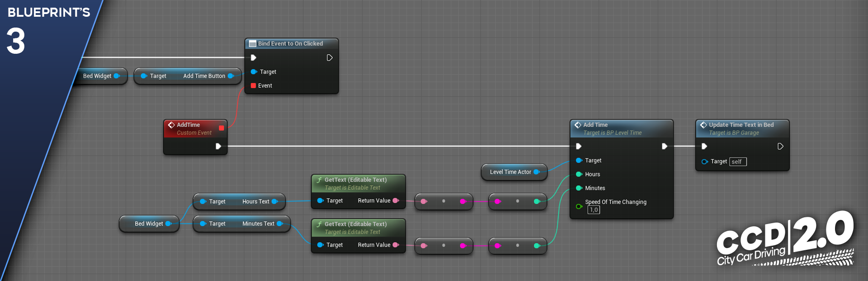Click Update Time Text in Bed exec output pin
The height and width of the screenshot is (281, 868).
(780, 146)
